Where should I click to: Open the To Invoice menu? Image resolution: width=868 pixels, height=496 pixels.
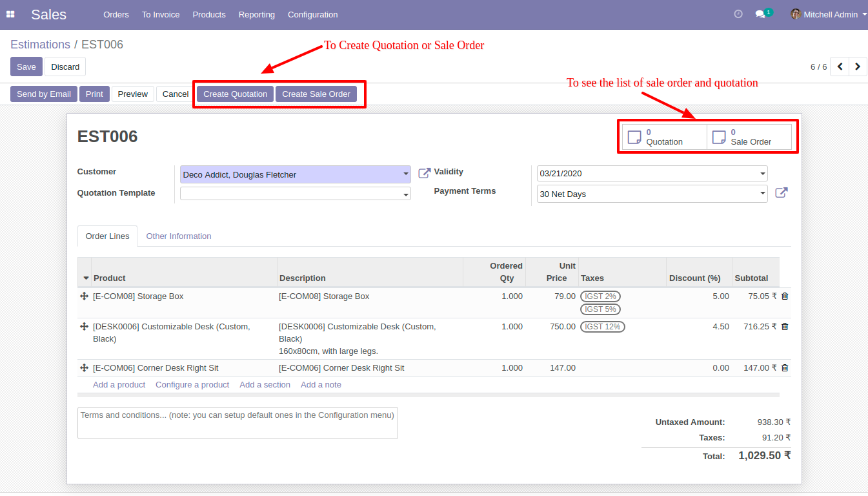(161, 14)
